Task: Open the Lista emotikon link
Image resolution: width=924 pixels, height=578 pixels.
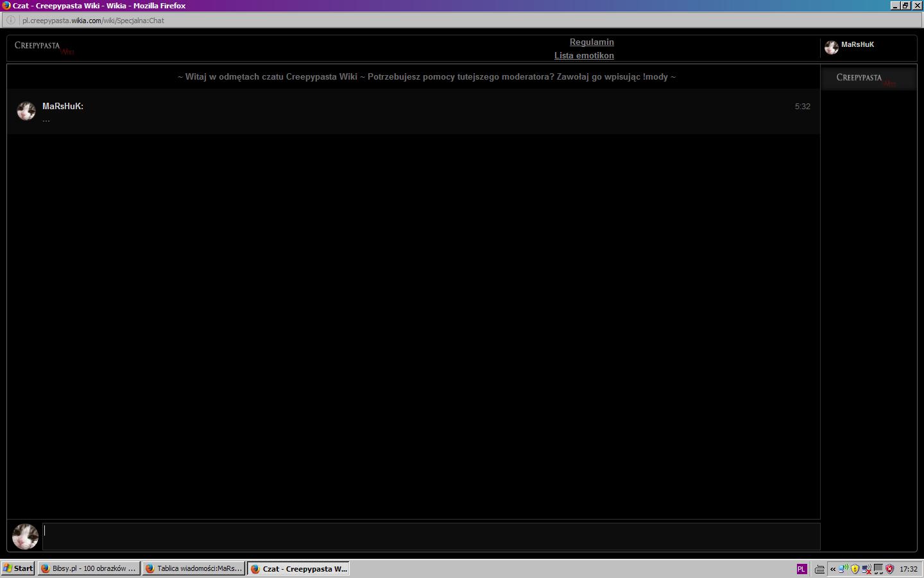Action: tap(584, 56)
